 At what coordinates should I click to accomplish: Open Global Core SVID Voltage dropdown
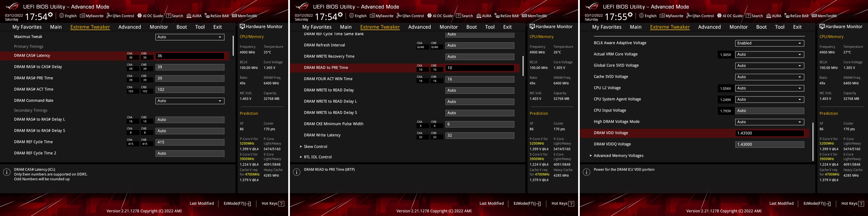point(769,66)
